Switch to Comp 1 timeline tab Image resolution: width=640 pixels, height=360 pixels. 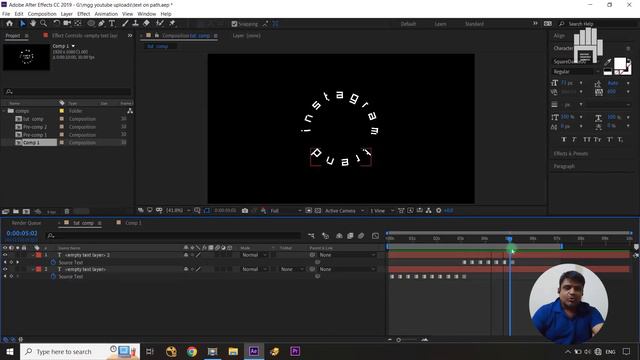pyautogui.click(x=133, y=223)
